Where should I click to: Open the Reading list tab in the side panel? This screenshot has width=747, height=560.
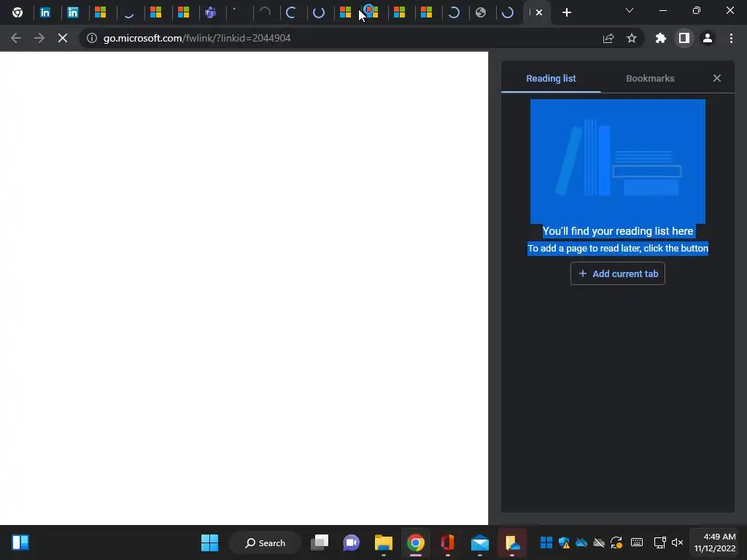coord(551,79)
